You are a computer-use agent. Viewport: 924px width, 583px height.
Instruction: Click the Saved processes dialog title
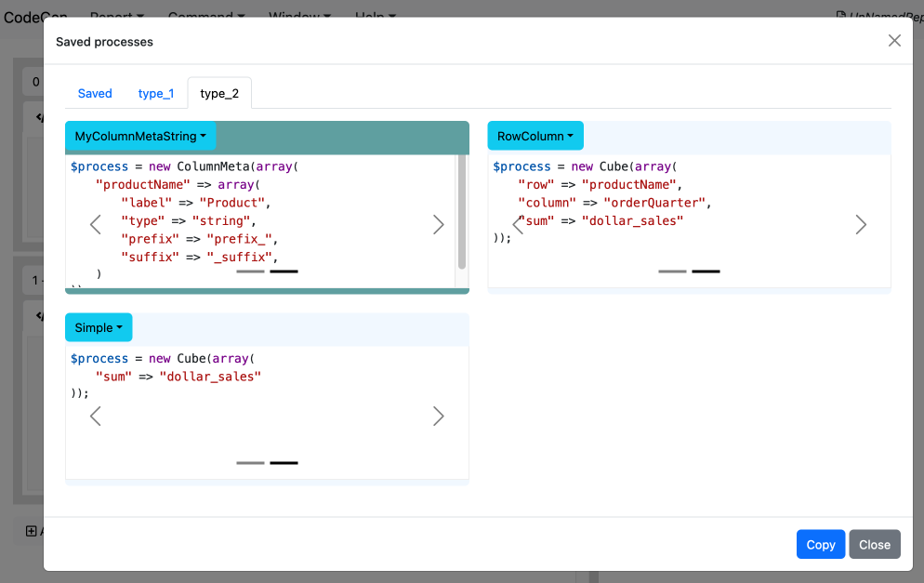tap(104, 42)
